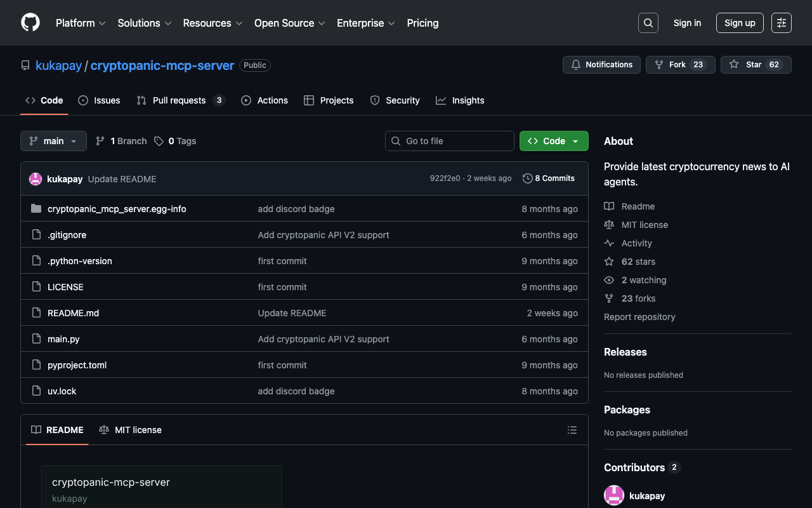Open appearance settings icon in header
Viewport: 812px width, 508px height.
click(x=781, y=23)
